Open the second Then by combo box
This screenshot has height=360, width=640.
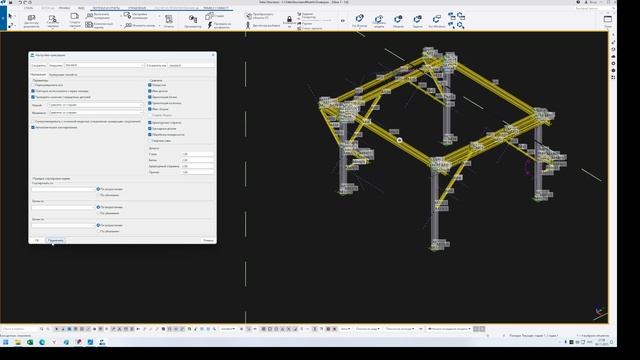[x=63, y=207]
